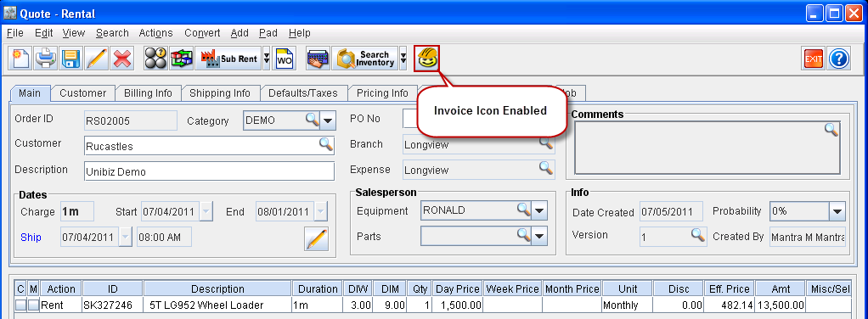Viewport: 868px width, 319px height.
Task: Click the red EXIT icon
Action: [x=813, y=58]
